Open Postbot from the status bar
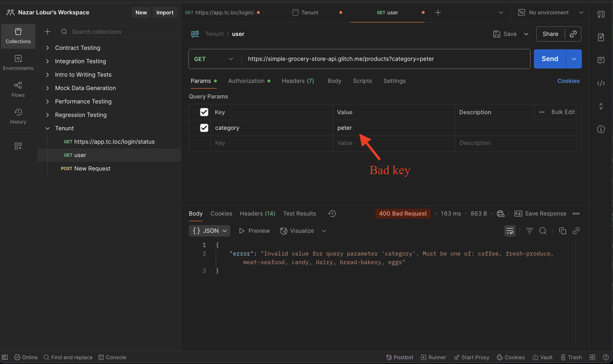613x364 pixels. [x=400, y=357]
